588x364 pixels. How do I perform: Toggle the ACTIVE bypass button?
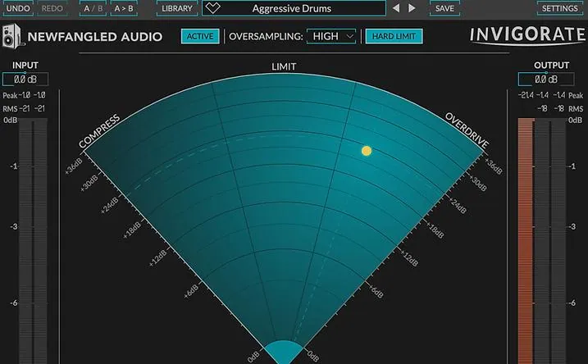point(200,37)
